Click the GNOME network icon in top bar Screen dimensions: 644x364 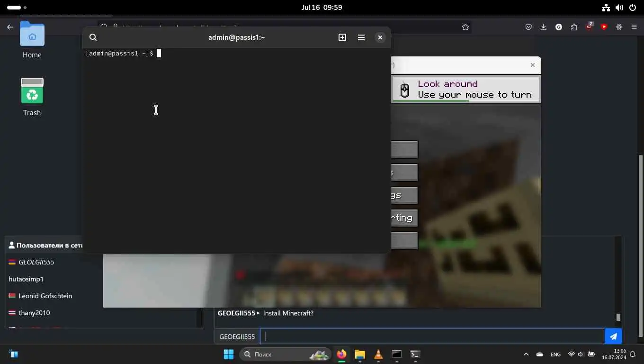pos(606,8)
